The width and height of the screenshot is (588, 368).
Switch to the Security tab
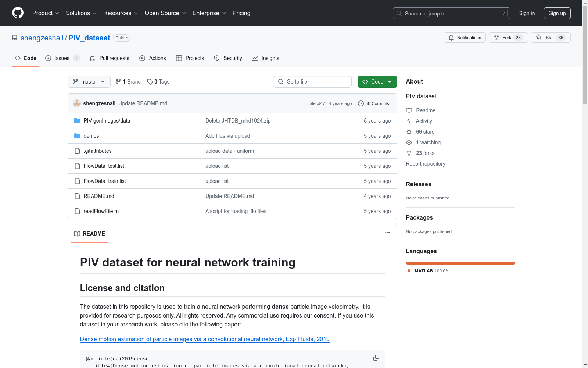click(228, 58)
